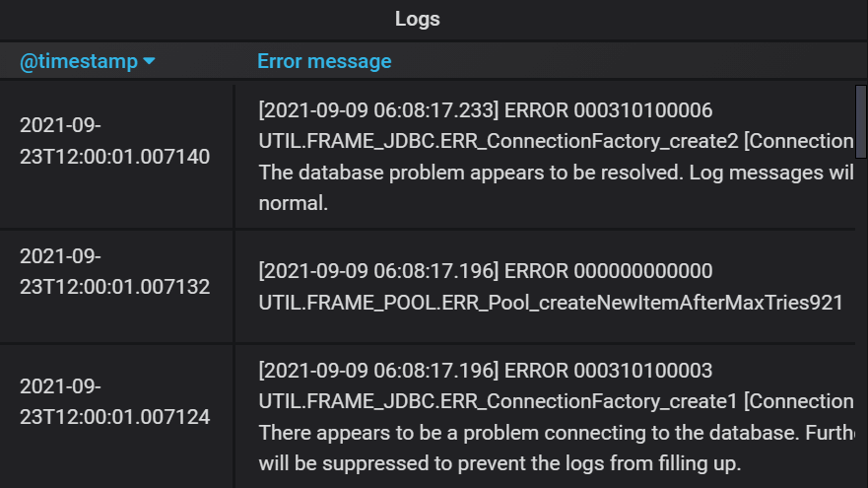Click the sort arrow beside @timestamp
This screenshot has width=868, height=488.
tap(149, 61)
